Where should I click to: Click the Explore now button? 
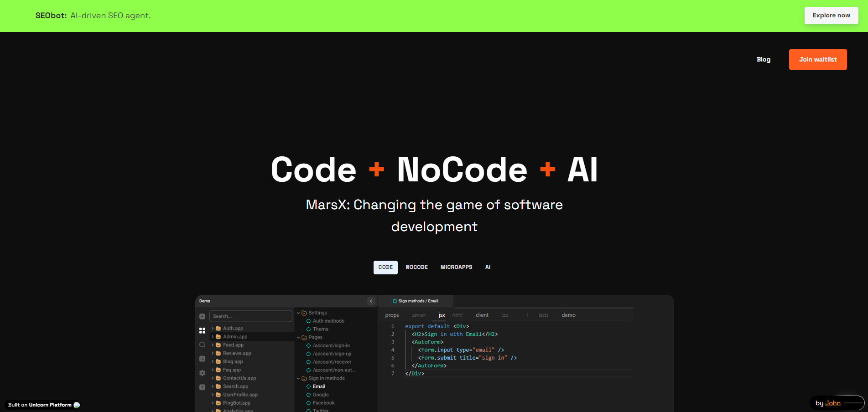tap(831, 15)
